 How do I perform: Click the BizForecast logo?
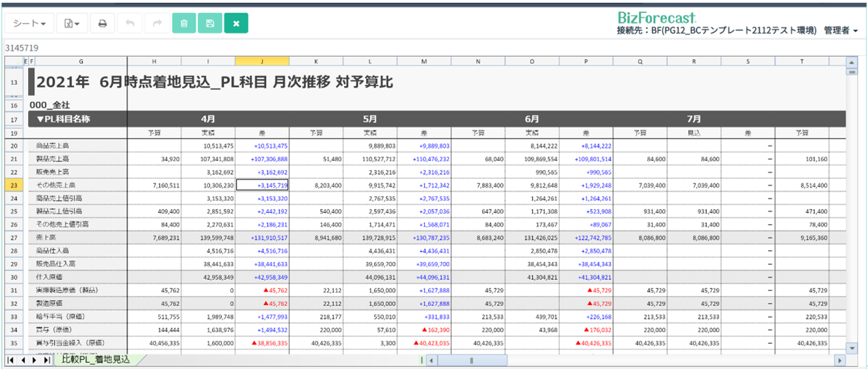657,17
